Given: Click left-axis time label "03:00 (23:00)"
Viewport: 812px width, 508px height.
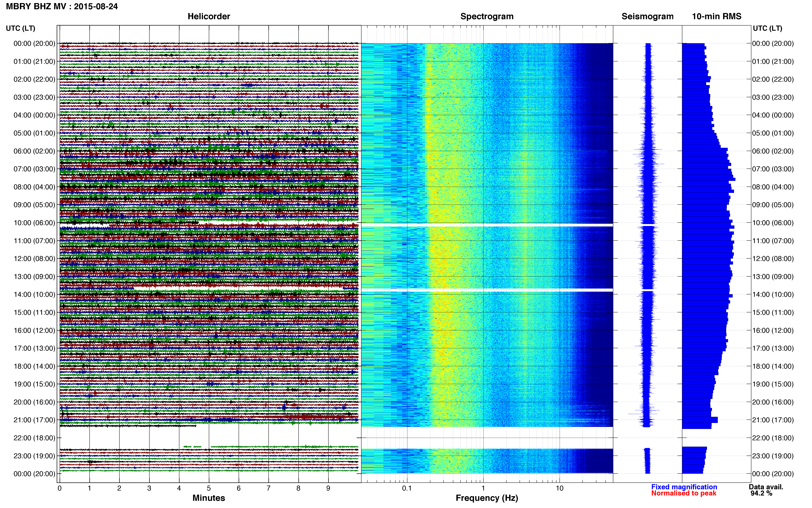Looking at the screenshot, I should [34, 97].
